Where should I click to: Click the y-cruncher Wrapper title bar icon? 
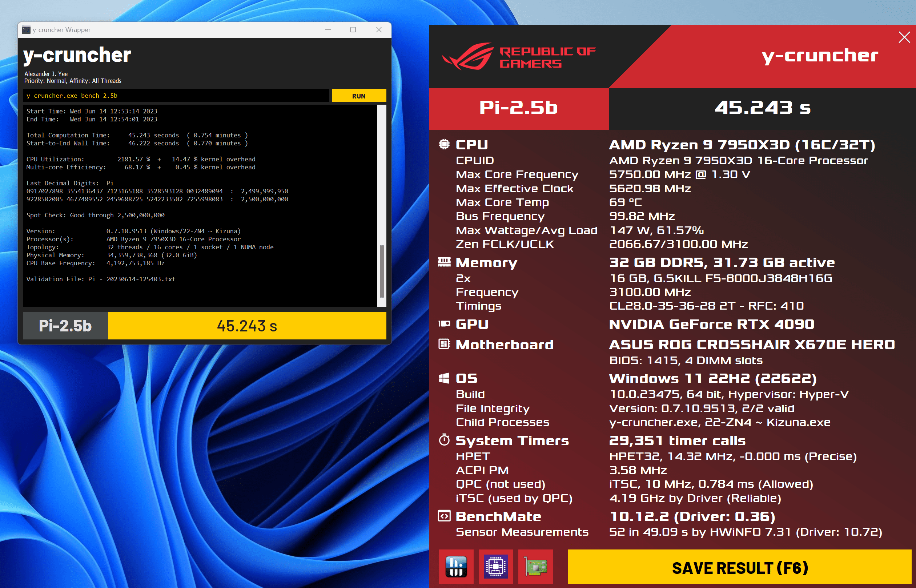coord(26,30)
